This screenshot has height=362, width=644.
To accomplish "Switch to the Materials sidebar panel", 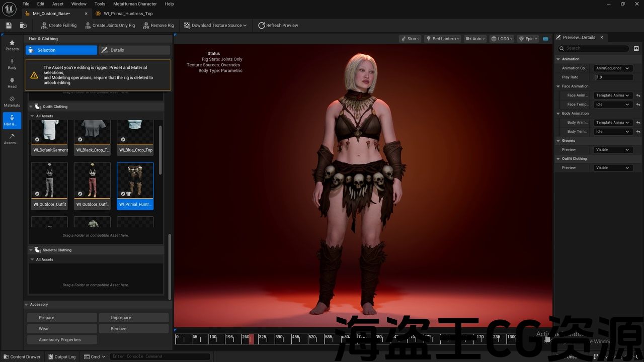I will (x=12, y=102).
